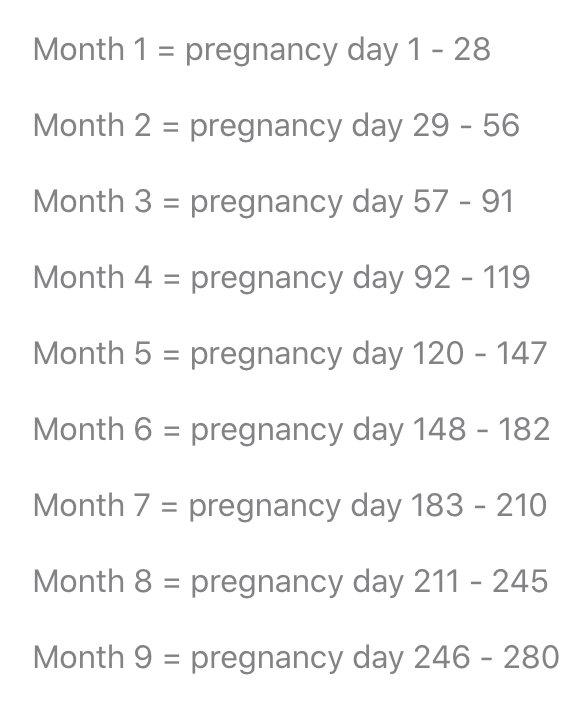Click the day range 211 - 245
This screenshot has width=580, height=712.
481,581
